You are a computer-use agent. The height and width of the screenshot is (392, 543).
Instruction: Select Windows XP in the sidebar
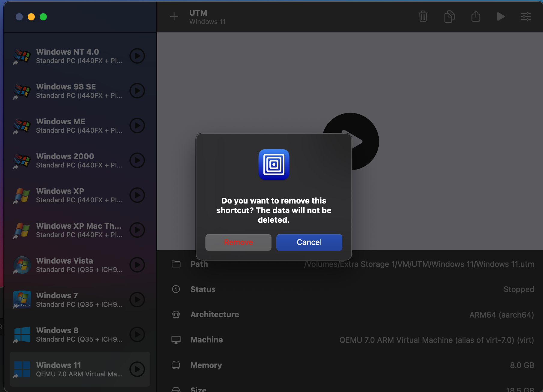[x=80, y=195]
